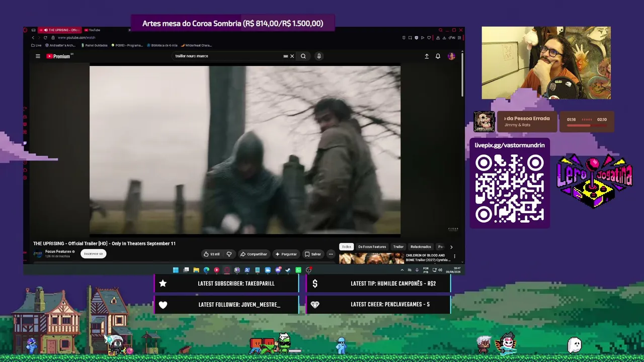The height and width of the screenshot is (362, 644).
Task: Clear the search field with the X
Action: [292, 56]
